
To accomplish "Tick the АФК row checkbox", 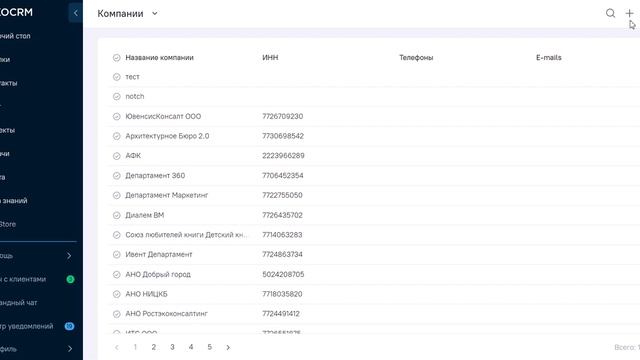I will [x=117, y=156].
